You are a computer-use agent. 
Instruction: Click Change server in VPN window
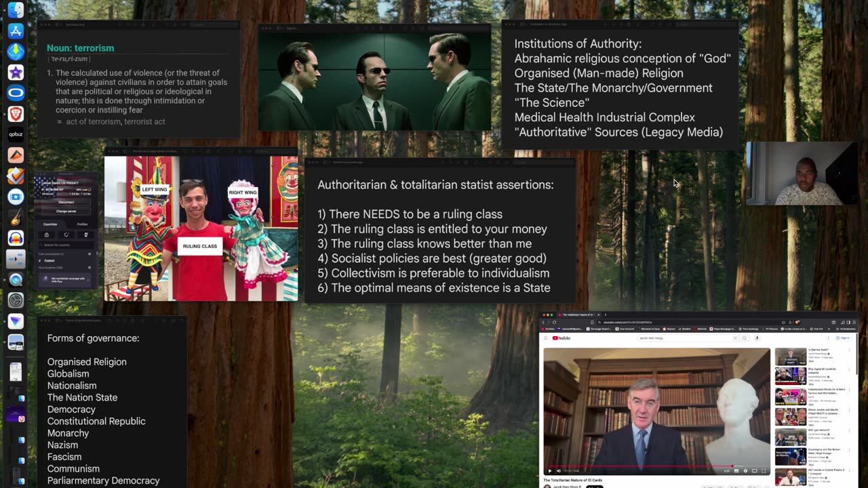pos(66,211)
